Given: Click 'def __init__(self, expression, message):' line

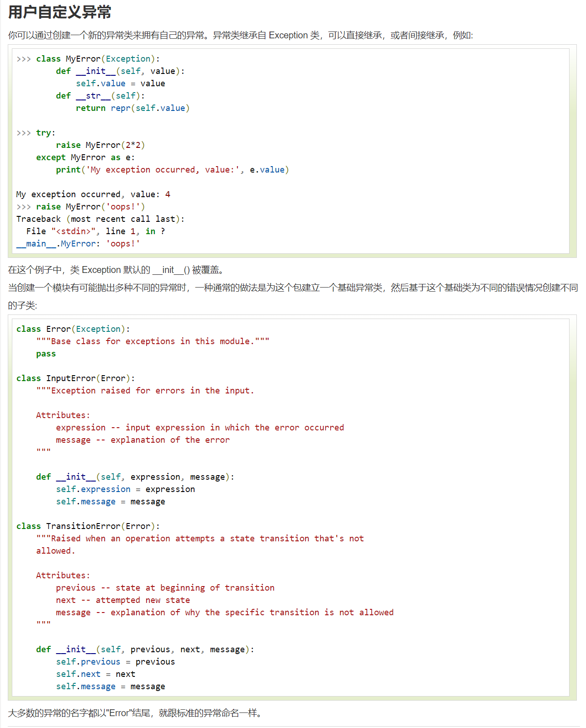Looking at the screenshot, I should click(x=135, y=477).
